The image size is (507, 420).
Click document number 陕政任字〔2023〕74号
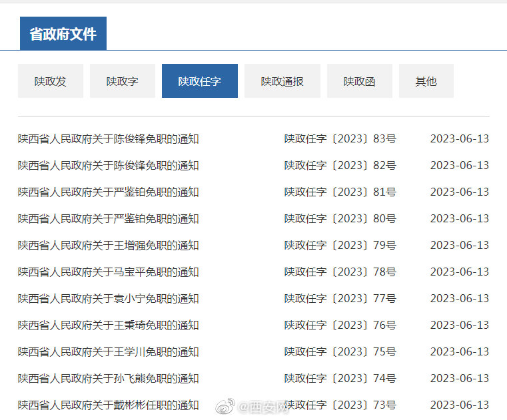pyautogui.click(x=340, y=379)
